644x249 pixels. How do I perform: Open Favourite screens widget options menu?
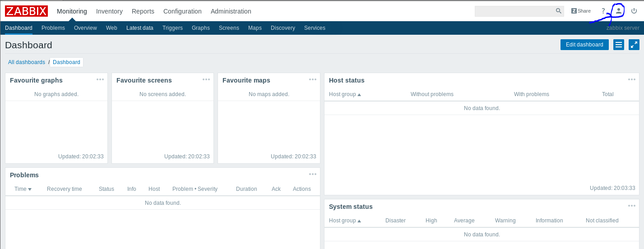(206, 79)
